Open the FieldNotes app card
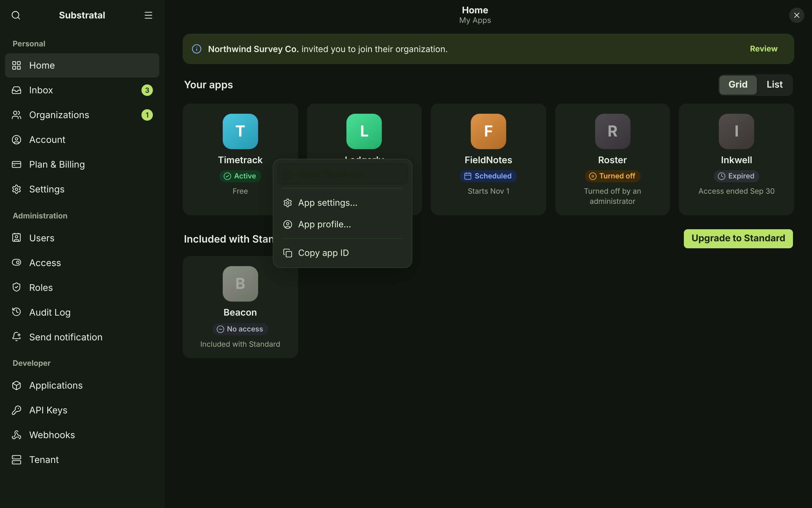This screenshot has height=508, width=812. coord(488,159)
